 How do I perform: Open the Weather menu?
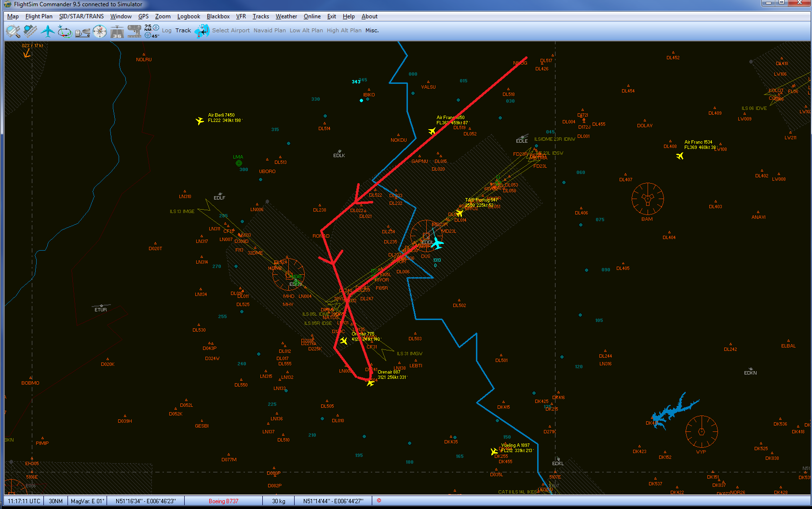pyautogui.click(x=286, y=16)
